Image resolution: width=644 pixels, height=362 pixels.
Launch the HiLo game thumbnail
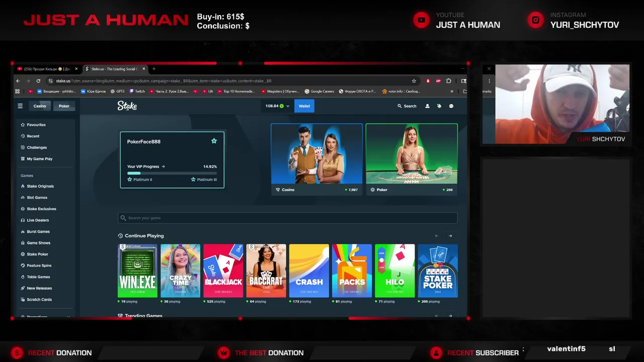[x=395, y=271]
